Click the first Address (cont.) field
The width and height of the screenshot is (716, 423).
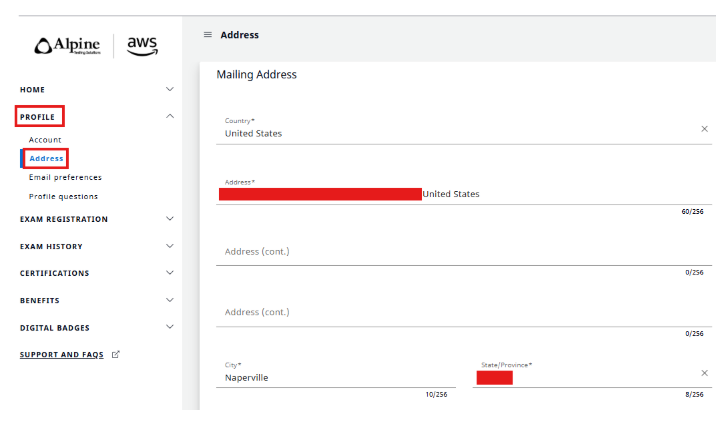pyautogui.click(x=463, y=252)
